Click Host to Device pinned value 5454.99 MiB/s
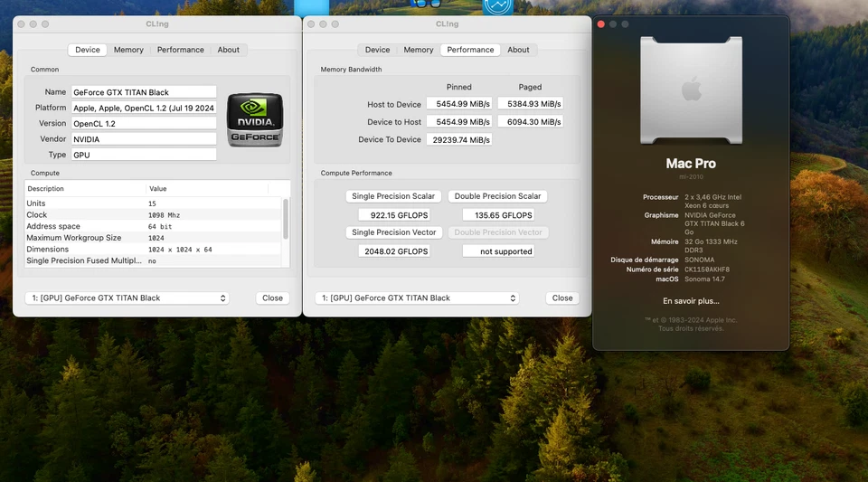The width and height of the screenshot is (868, 482). [x=459, y=103]
